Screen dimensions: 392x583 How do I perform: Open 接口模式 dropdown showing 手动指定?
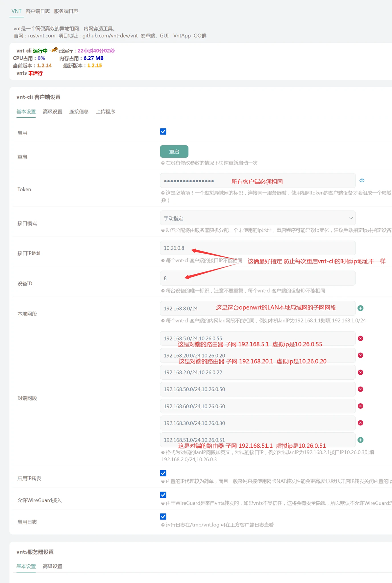click(x=257, y=218)
